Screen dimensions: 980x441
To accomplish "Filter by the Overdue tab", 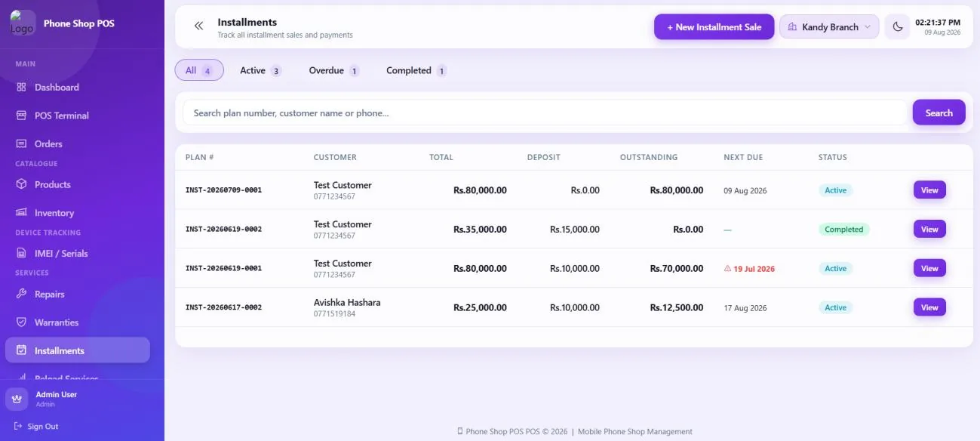I will 333,70.
